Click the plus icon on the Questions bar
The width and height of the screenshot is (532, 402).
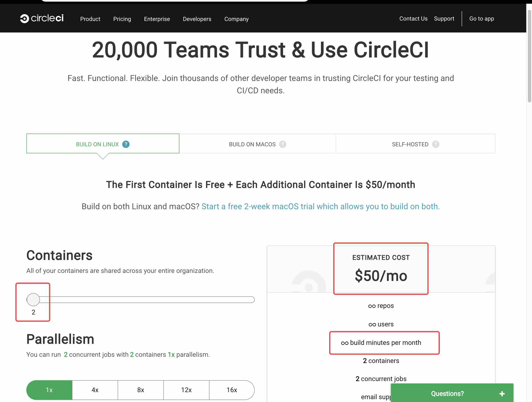click(502, 393)
